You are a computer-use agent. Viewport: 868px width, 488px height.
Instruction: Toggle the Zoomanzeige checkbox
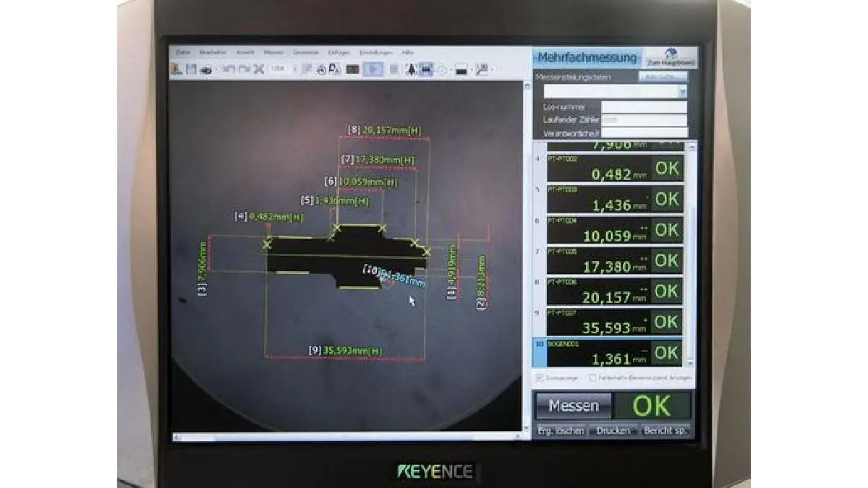click(x=539, y=378)
